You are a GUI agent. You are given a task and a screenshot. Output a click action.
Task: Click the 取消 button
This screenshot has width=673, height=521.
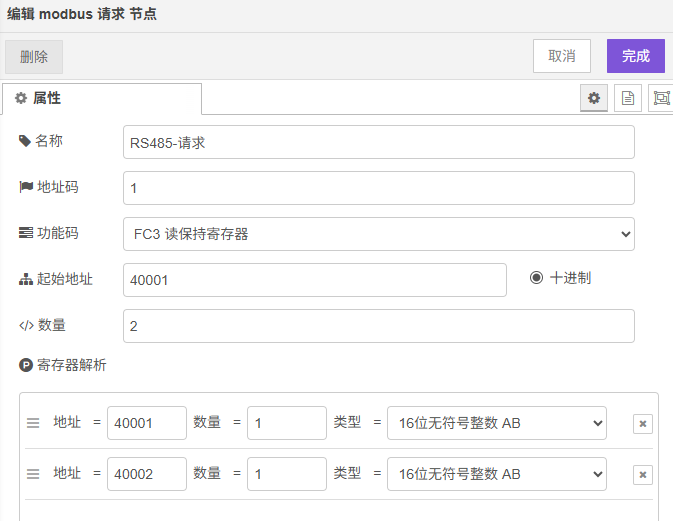click(x=562, y=56)
